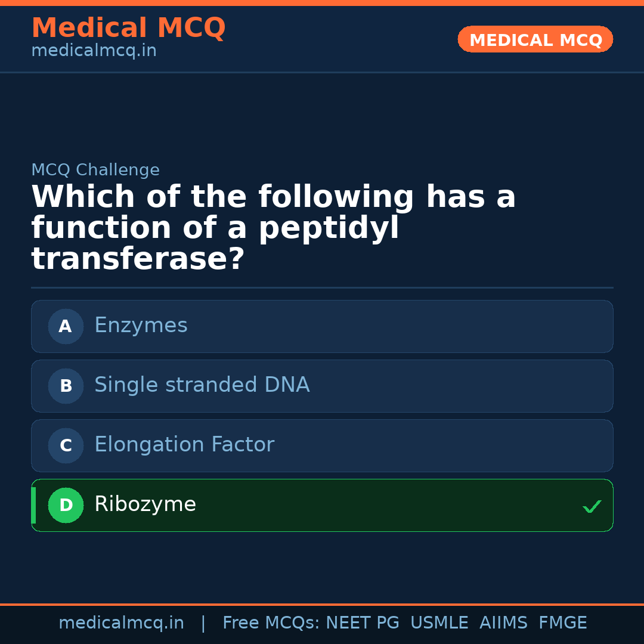Select the Elongation Factor answer option
This screenshot has width=644, height=644.
[322, 445]
